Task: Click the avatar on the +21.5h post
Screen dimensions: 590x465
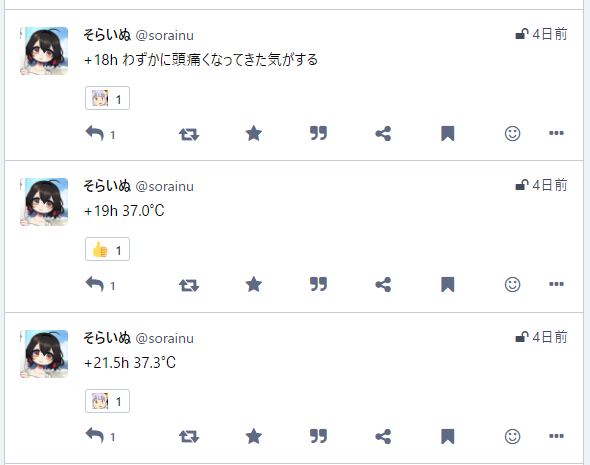Action: coord(44,354)
